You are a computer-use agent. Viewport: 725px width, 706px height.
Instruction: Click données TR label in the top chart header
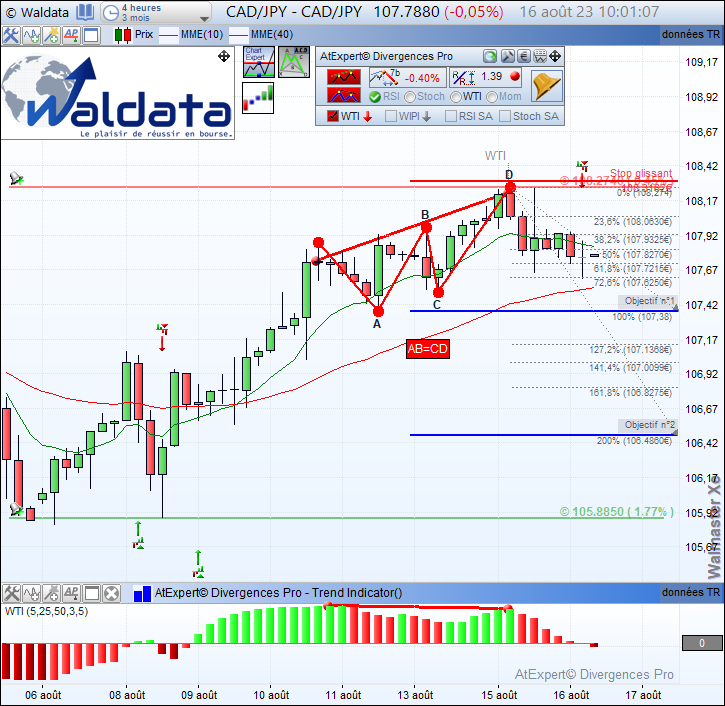(691, 35)
